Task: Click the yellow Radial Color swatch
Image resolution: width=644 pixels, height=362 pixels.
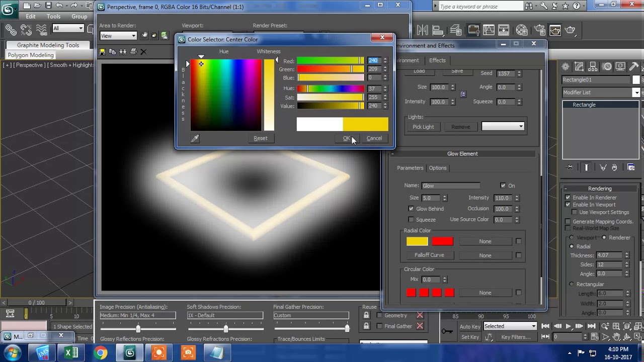Action: (417, 242)
